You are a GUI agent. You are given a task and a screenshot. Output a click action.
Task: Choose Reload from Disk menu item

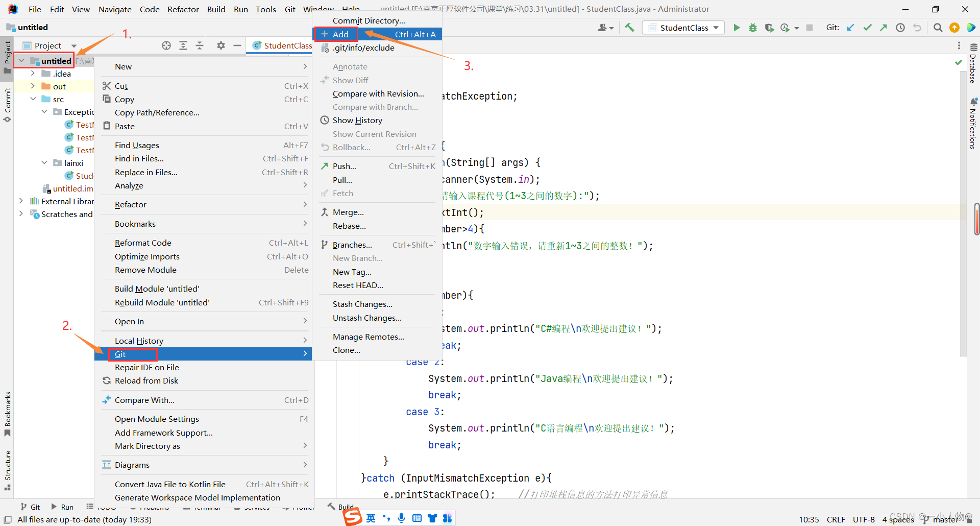(x=203, y=381)
